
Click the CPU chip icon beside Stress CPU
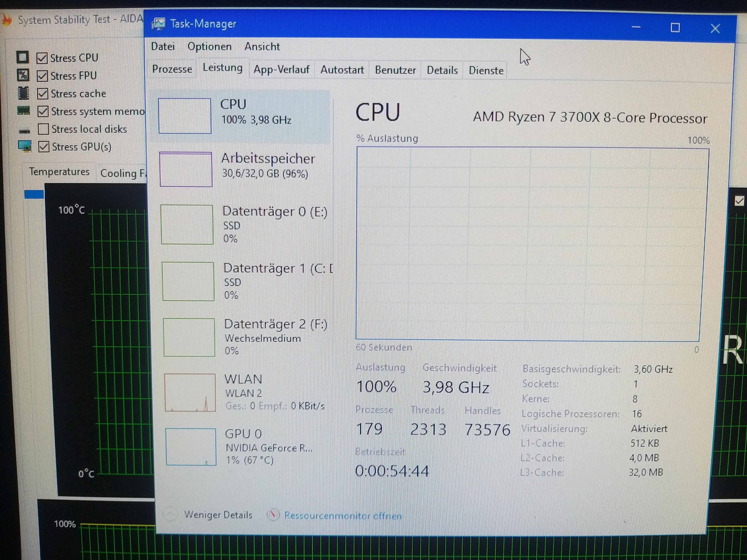[23, 57]
